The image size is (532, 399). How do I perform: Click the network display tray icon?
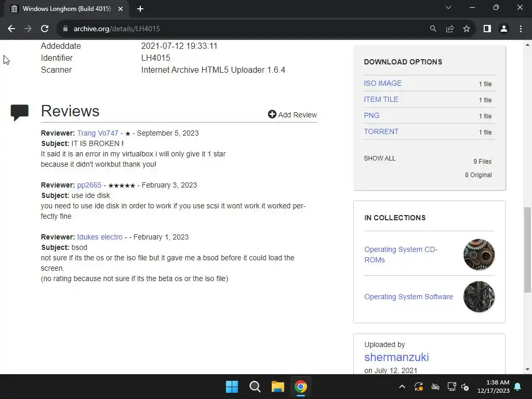(x=451, y=387)
